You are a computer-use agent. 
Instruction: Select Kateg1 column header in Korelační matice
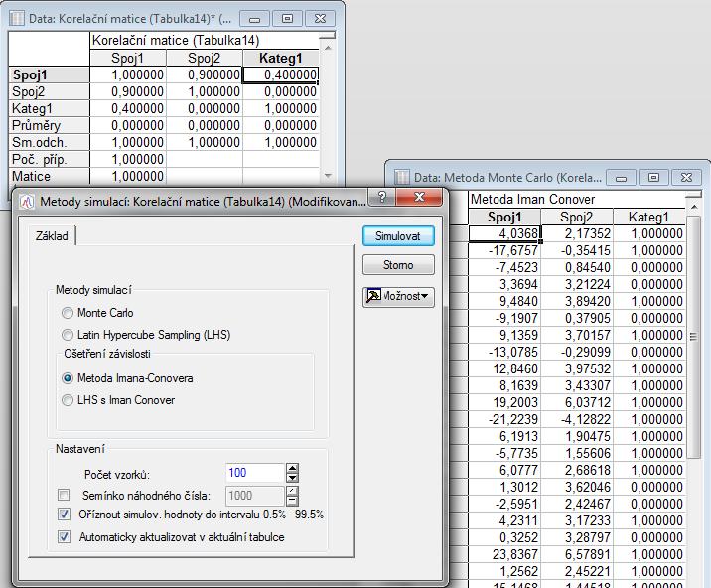[281, 58]
